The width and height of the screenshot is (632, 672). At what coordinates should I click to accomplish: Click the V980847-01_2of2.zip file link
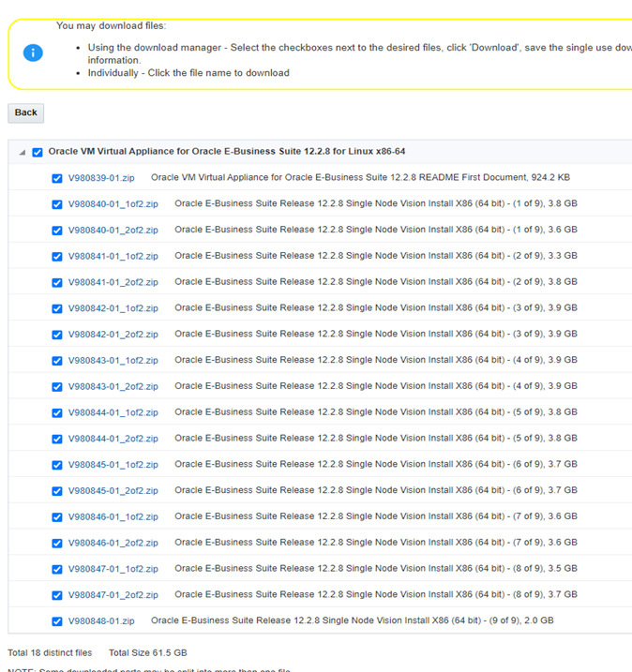pyautogui.click(x=113, y=595)
